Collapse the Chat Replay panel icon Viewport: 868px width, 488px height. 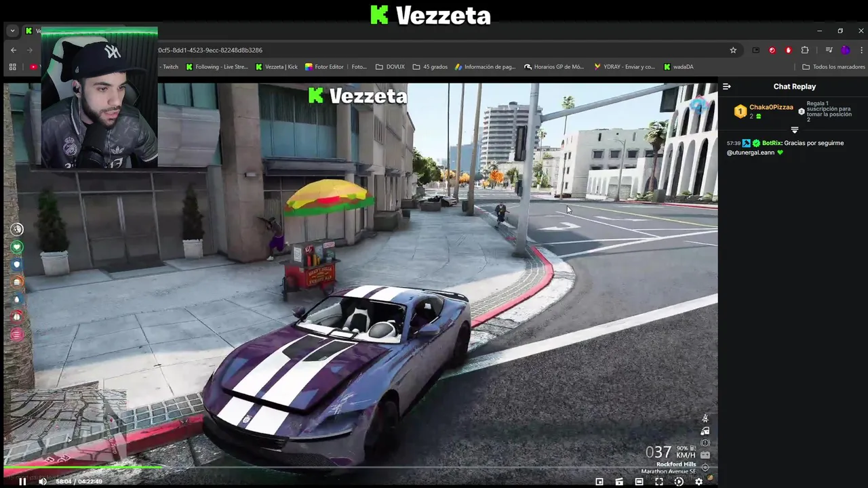(x=726, y=87)
